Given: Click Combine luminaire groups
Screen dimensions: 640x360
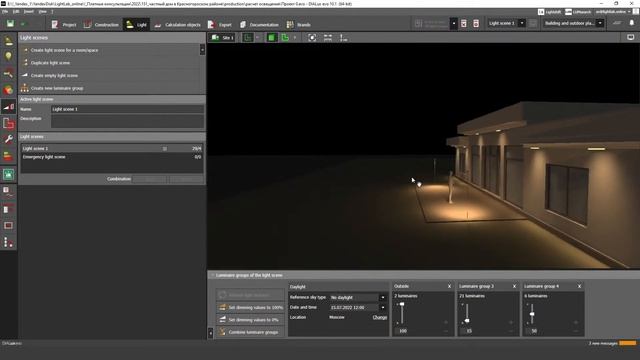Looking at the screenshot, I should 251,332.
